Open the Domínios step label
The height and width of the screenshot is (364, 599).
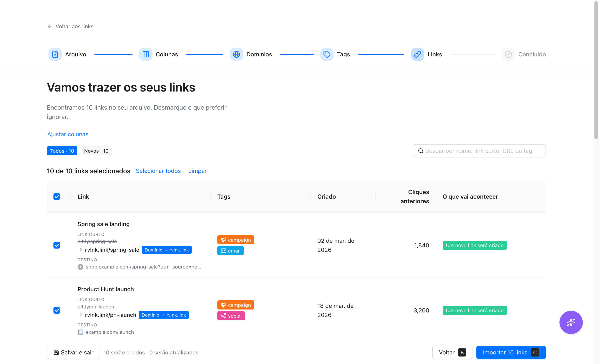point(259,54)
